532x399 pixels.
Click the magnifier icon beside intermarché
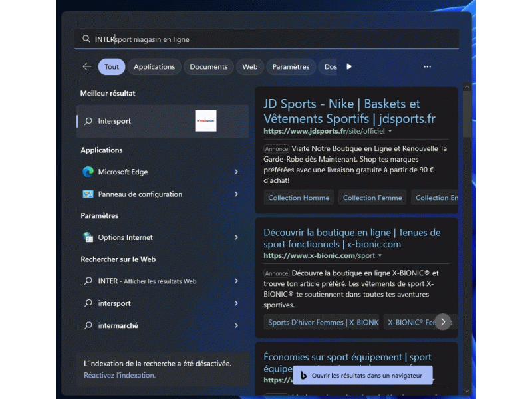pyautogui.click(x=88, y=325)
